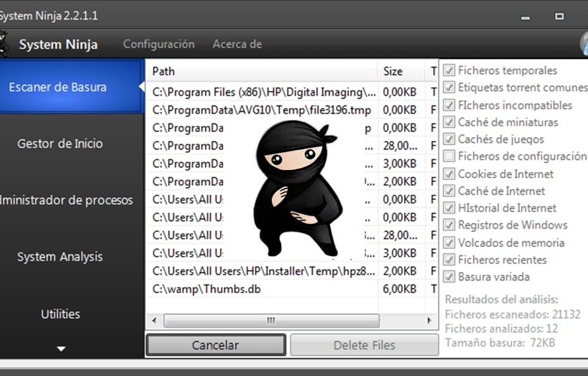Maximize the System Ninja window
This screenshot has height=376, width=588.
559,16
